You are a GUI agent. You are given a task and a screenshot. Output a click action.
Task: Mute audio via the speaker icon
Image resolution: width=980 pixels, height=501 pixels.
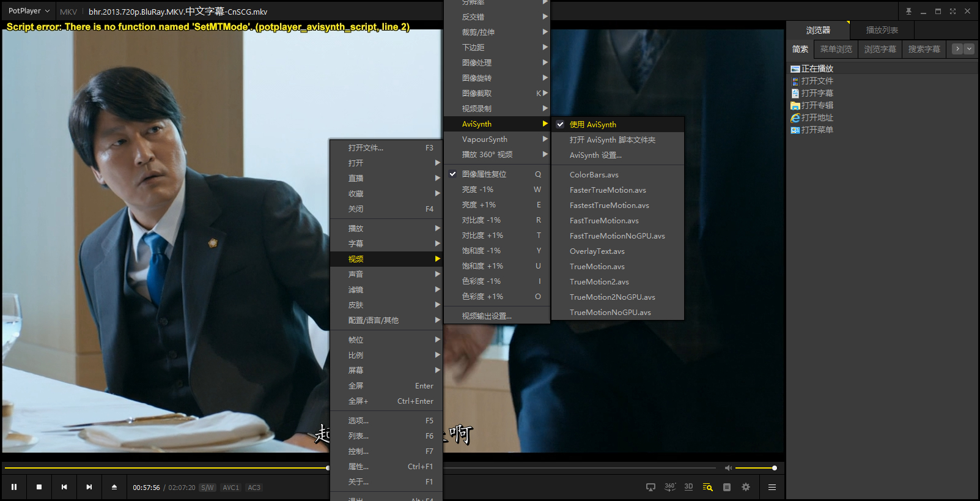(728, 468)
